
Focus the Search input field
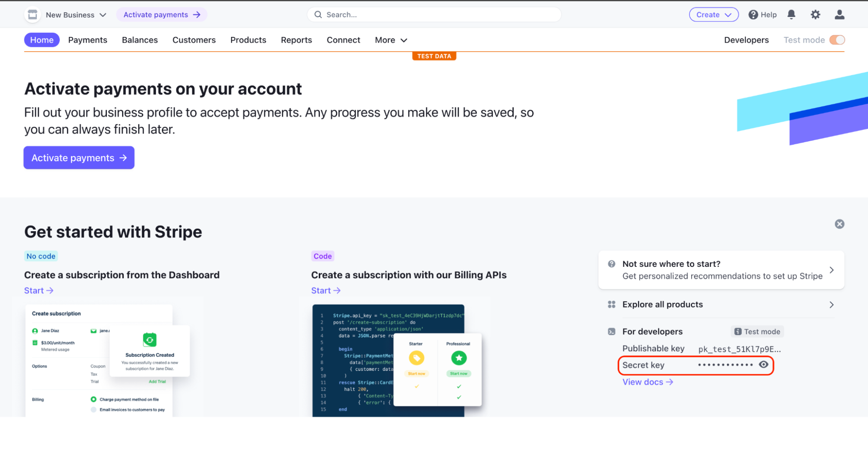point(434,15)
